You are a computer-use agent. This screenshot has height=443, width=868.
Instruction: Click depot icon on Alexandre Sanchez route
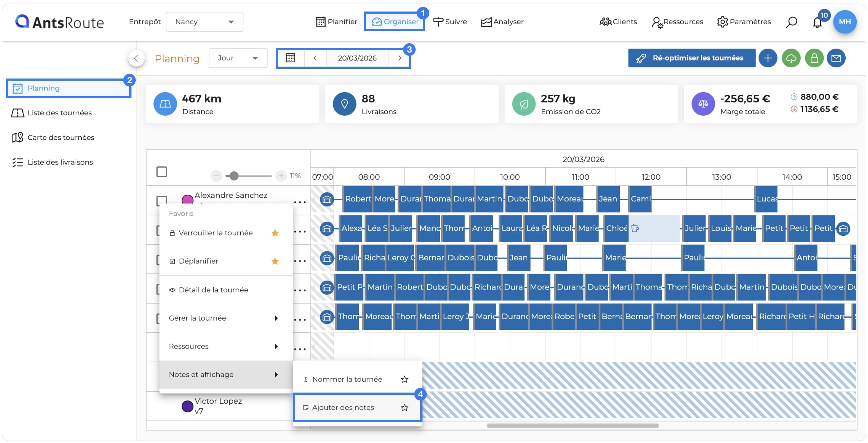pos(327,199)
